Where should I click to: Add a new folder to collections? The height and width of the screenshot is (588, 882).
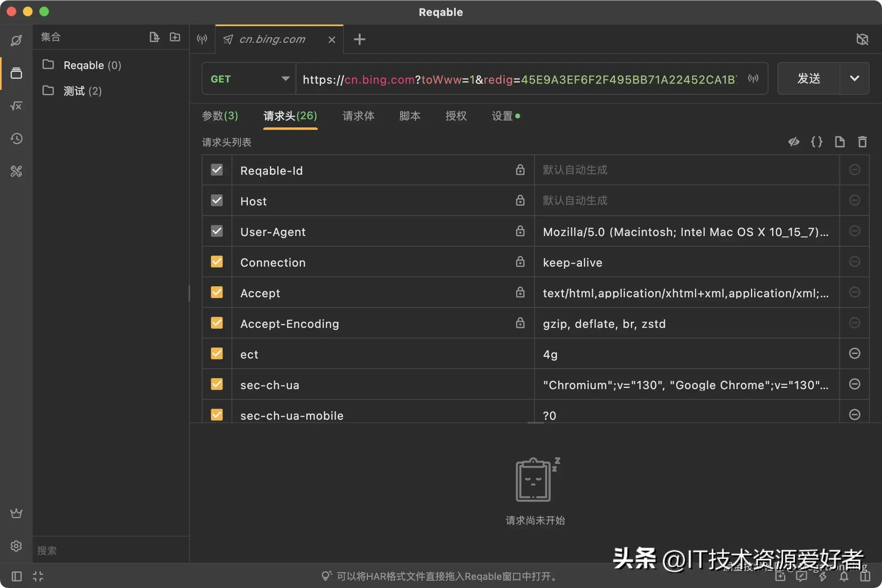[x=175, y=37]
